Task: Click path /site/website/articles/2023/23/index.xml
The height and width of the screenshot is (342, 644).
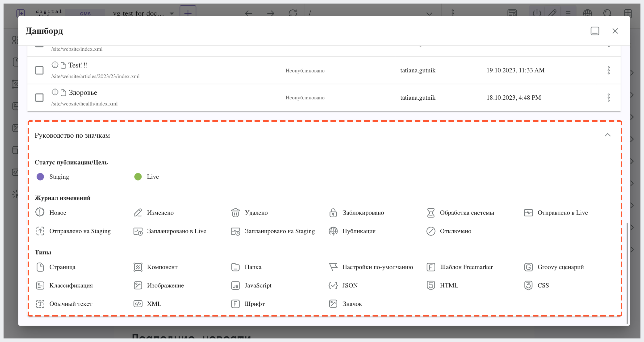Action: pyautogui.click(x=95, y=76)
